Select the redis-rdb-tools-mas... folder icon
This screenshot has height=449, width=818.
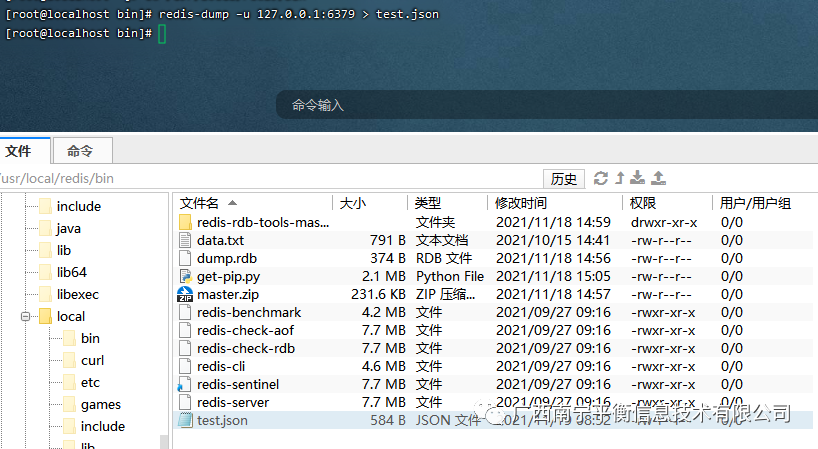185,223
